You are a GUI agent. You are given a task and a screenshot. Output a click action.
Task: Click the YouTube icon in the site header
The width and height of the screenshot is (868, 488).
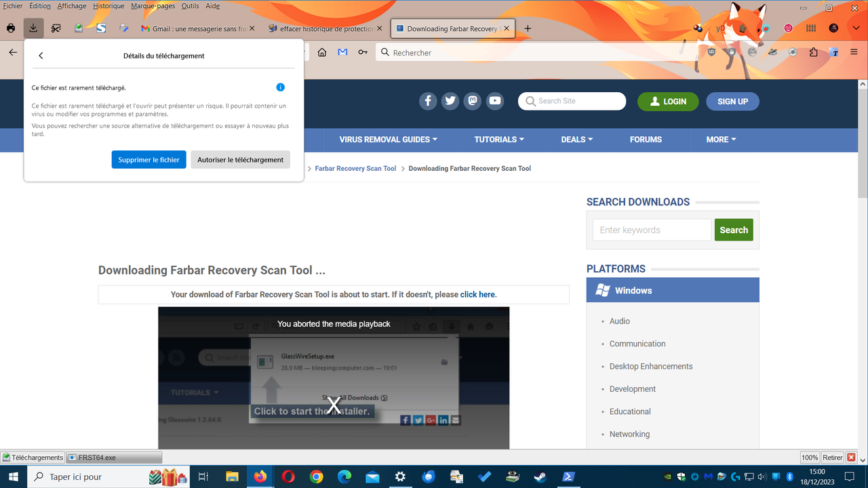(x=494, y=100)
